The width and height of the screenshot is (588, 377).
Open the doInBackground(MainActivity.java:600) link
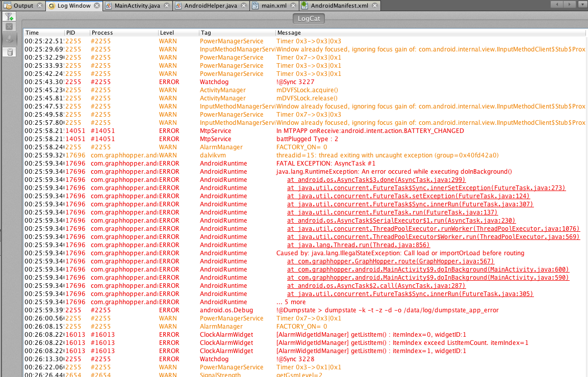pos(428,270)
